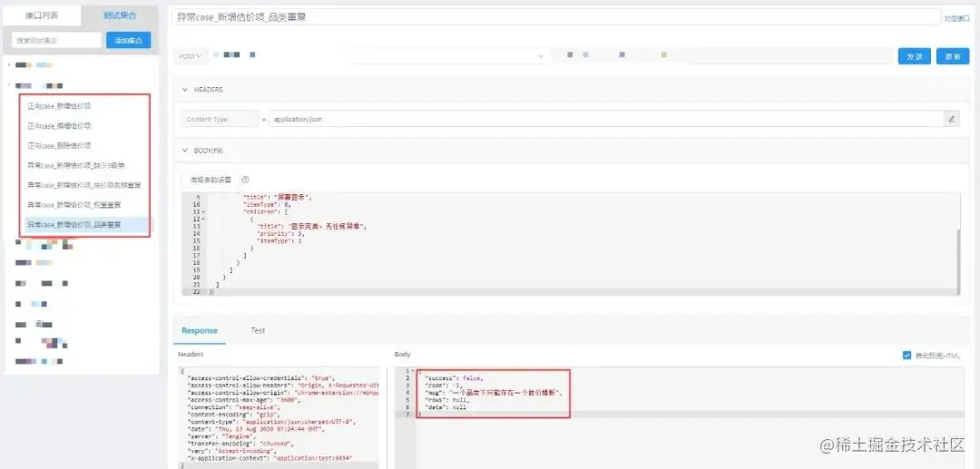980x469 pixels.
Task: Switch to the 接口列表 tab
Action: (42, 15)
